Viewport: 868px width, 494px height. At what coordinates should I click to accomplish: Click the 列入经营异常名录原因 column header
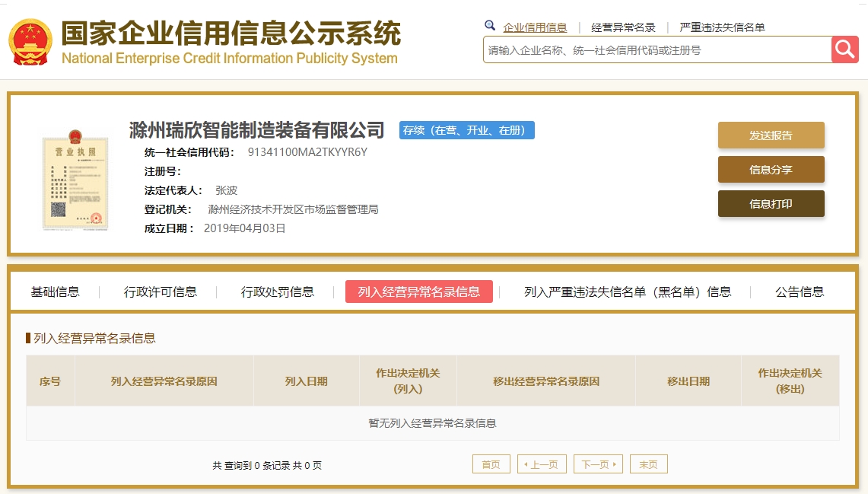point(164,381)
